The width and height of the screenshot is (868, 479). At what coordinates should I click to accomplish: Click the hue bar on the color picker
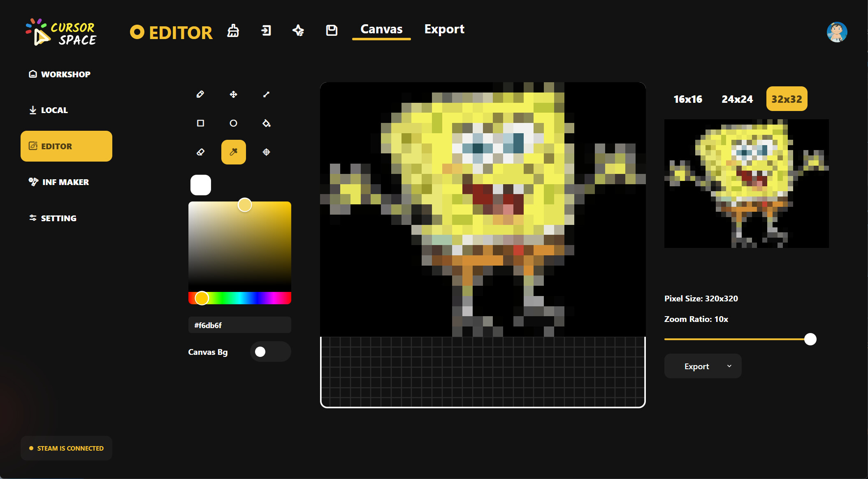239,298
